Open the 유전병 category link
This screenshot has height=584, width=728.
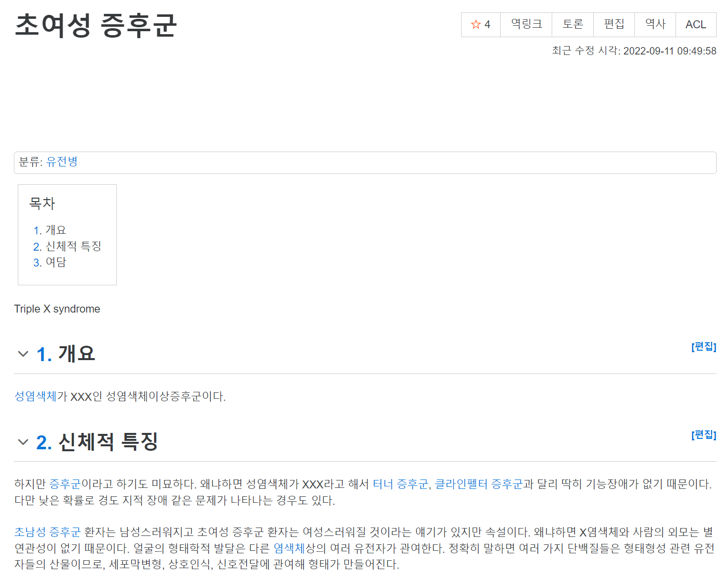tap(62, 162)
